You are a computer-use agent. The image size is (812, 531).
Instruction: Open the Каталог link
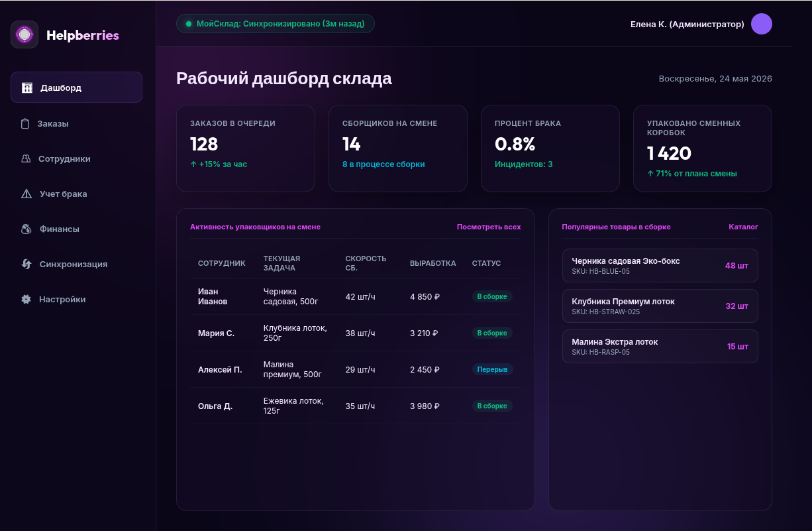coord(743,227)
